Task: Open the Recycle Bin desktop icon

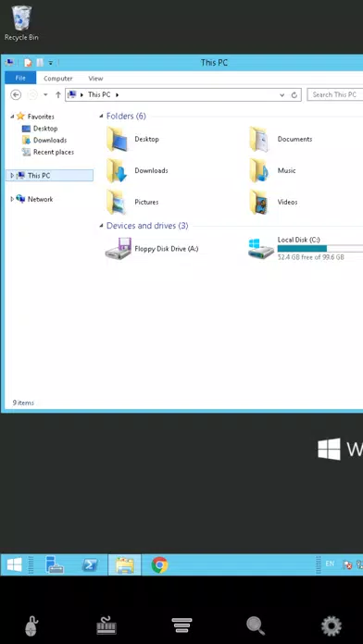Action: point(21,23)
